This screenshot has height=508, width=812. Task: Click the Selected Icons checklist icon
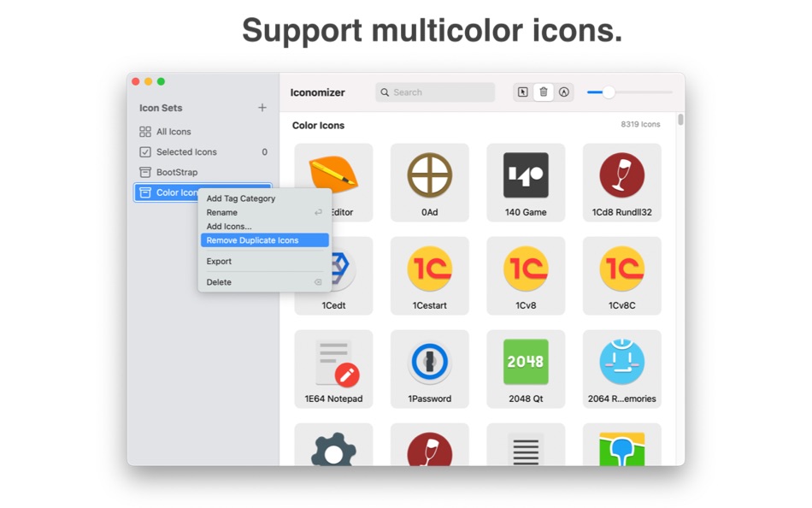click(147, 151)
